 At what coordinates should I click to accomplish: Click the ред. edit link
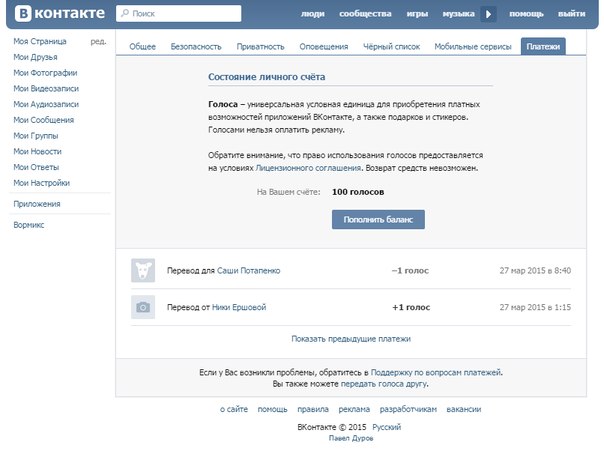98,41
